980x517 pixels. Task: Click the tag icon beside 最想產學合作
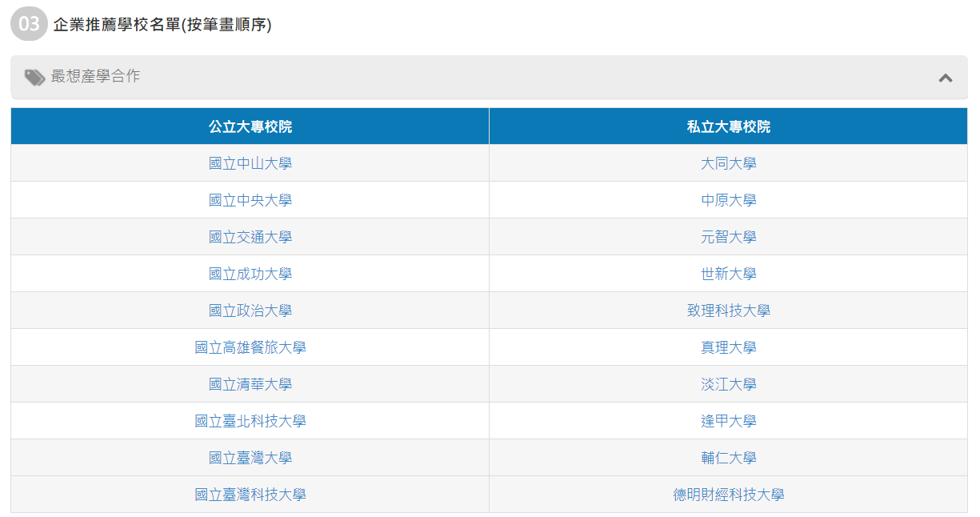pos(34,77)
